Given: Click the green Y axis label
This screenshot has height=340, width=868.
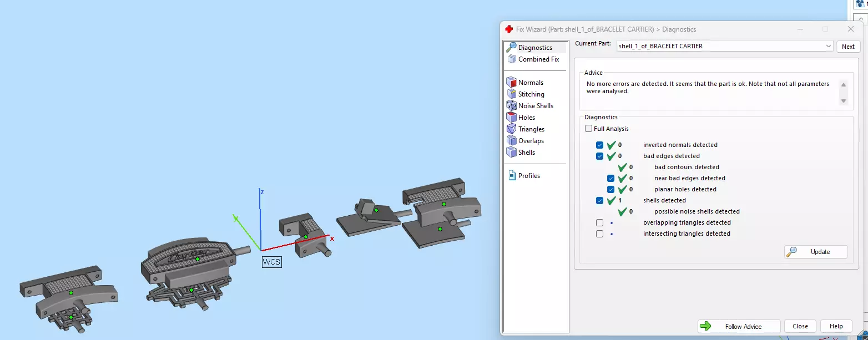Looking at the screenshot, I should [236, 218].
